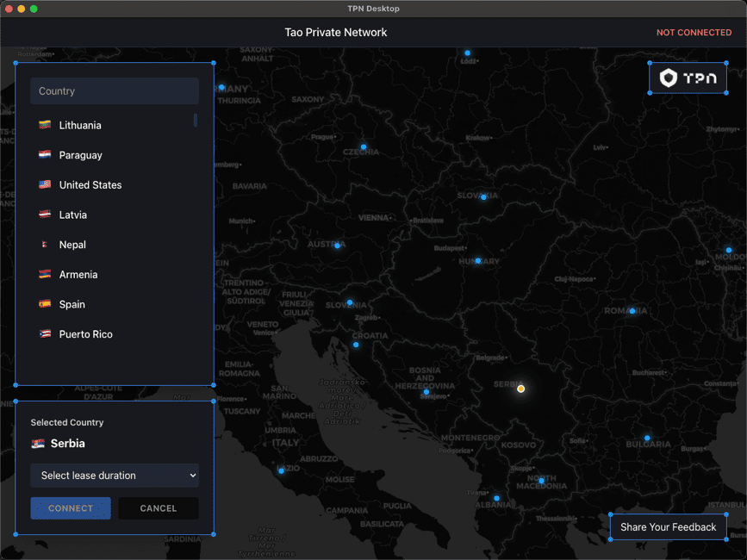Screen dimensions: 747x560
Task: Select the blue Bulgaria server marker
Action: click(647, 438)
